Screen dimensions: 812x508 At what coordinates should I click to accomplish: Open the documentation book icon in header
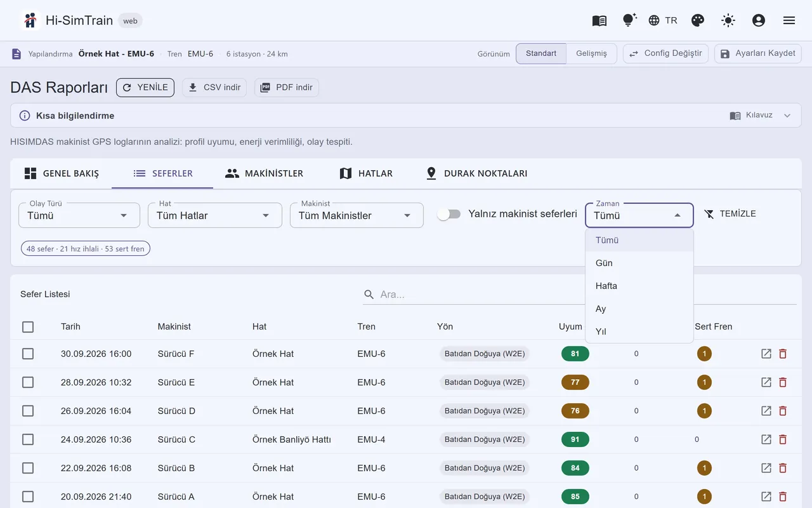(599, 20)
